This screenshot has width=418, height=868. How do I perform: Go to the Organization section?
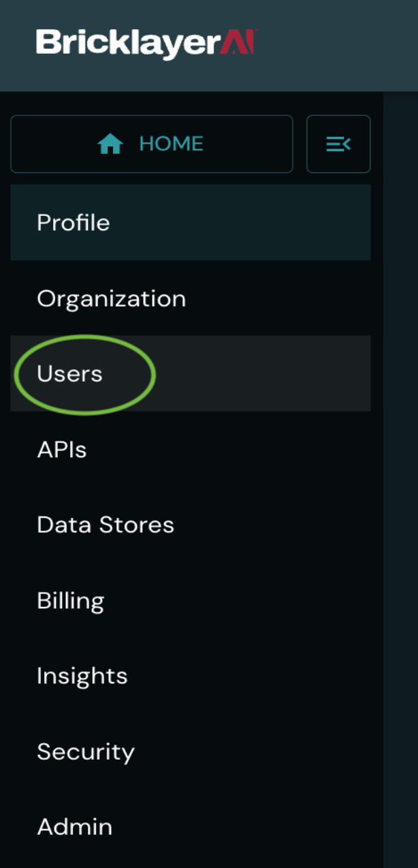111,298
